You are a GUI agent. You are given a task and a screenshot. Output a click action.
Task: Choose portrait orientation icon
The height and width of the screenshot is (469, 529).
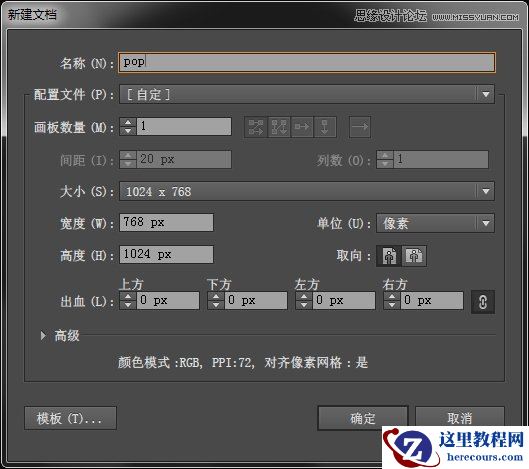pos(389,256)
